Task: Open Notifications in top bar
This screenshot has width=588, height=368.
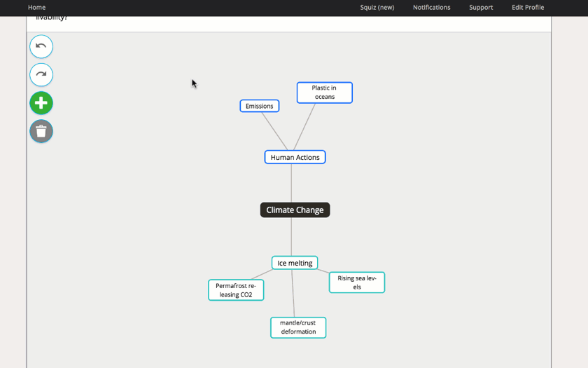Action: 432,7
